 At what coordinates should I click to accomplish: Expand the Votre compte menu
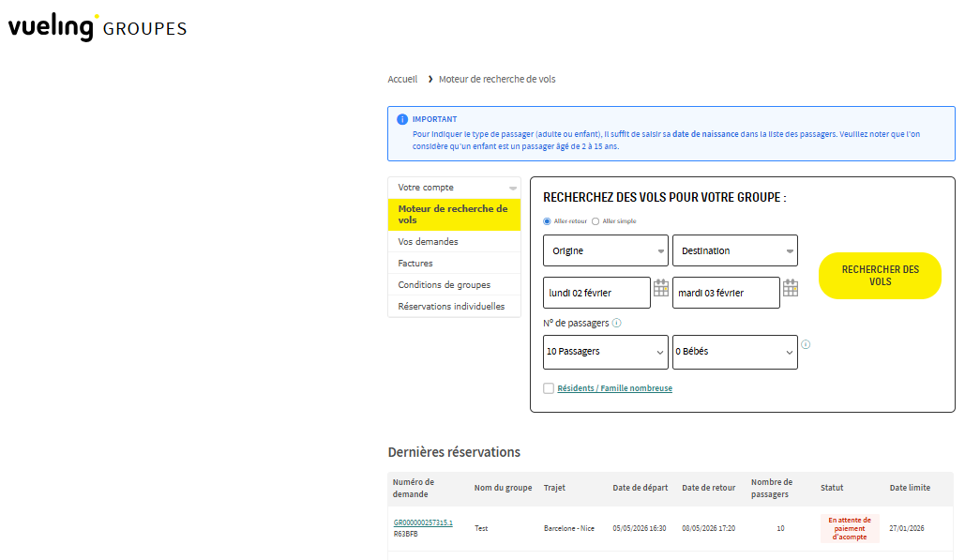(x=454, y=188)
